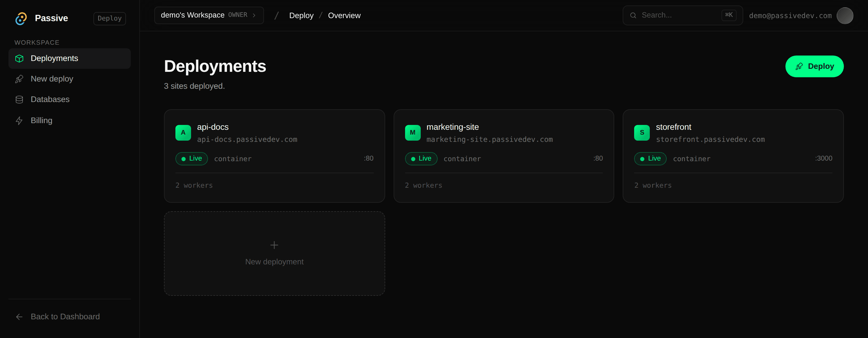The width and height of the screenshot is (868, 338).
Task: Open Deployments in the sidebar
Action: point(69,58)
